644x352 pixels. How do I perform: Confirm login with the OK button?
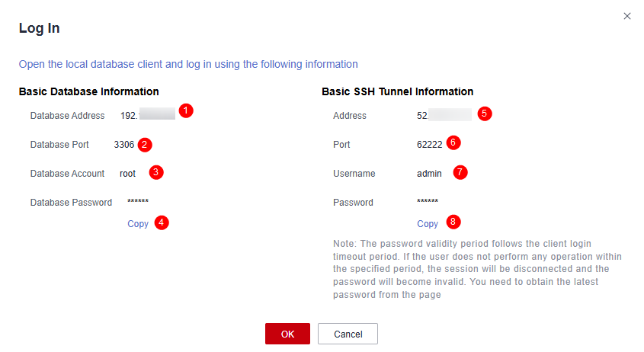pos(287,334)
